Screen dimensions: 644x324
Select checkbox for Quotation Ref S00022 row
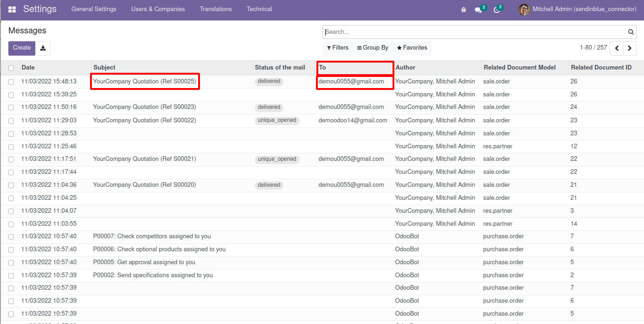pyautogui.click(x=11, y=121)
